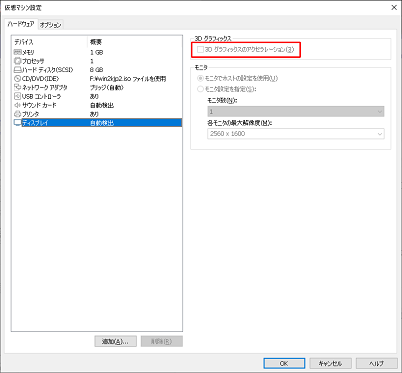Enable 3D グラフィックスのアクセラレーション checkbox
Image resolution: width=402 pixels, height=373 pixels.
[200, 50]
